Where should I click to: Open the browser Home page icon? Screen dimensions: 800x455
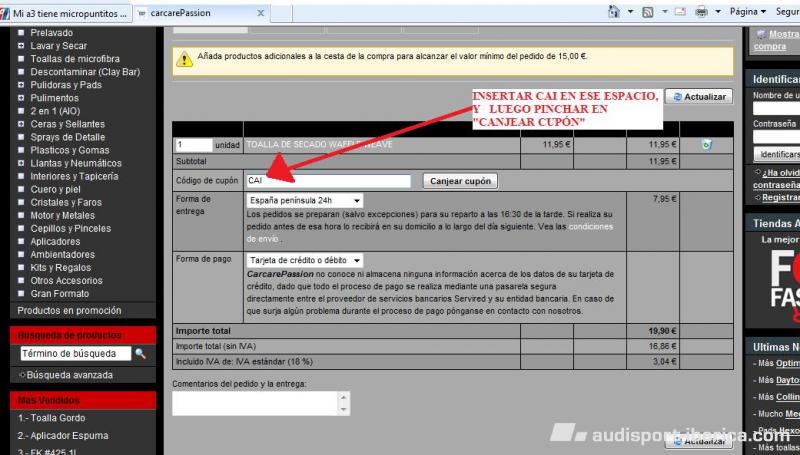pos(614,12)
